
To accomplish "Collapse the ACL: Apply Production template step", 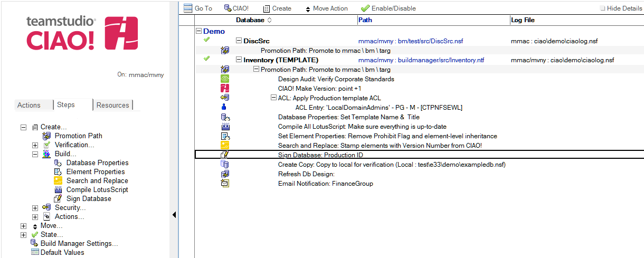I will click(273, 98).
